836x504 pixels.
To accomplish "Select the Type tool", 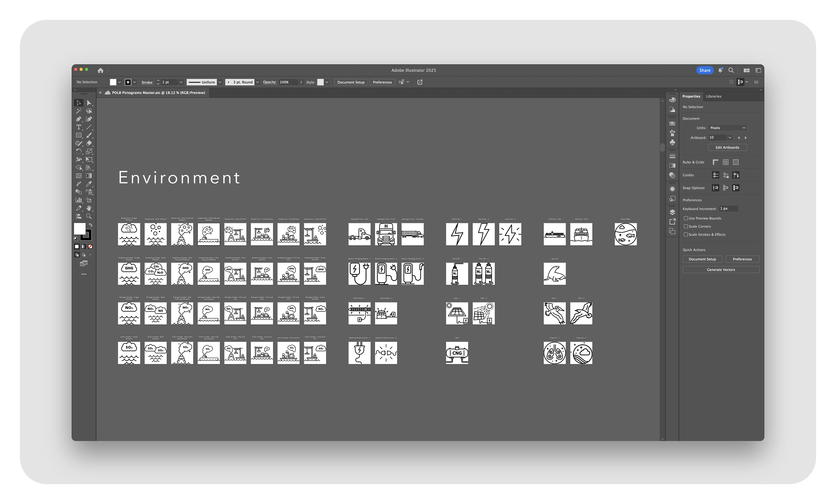I will click(79, 127).
